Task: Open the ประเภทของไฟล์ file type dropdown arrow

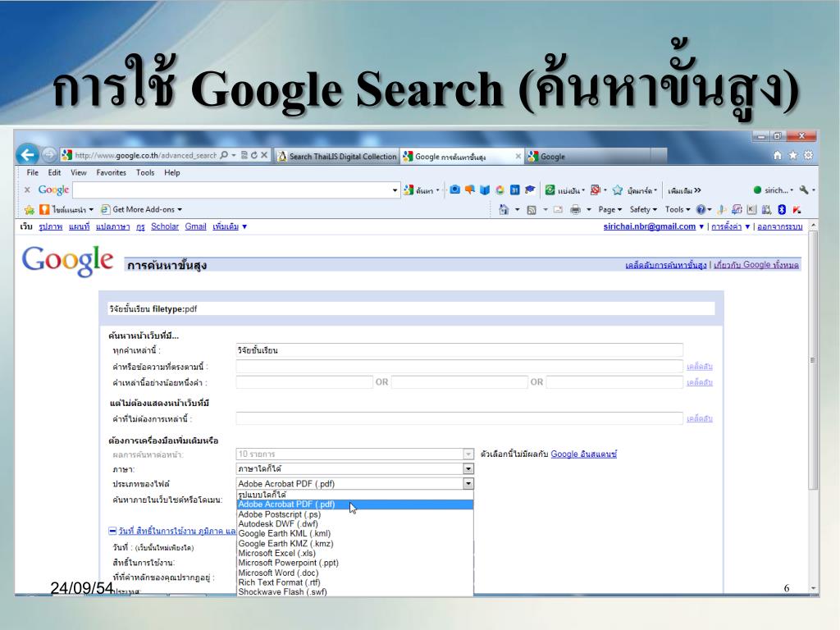Action: [468, 484]
